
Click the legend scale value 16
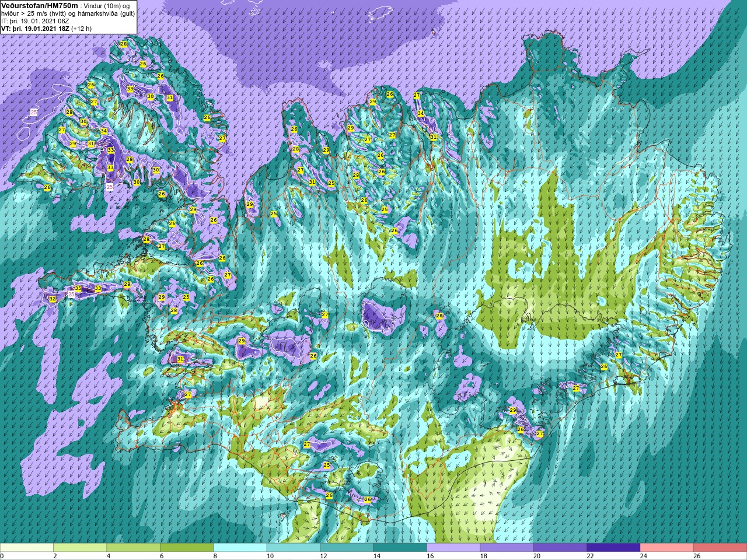pyautogui.click(x=430, y=556)
